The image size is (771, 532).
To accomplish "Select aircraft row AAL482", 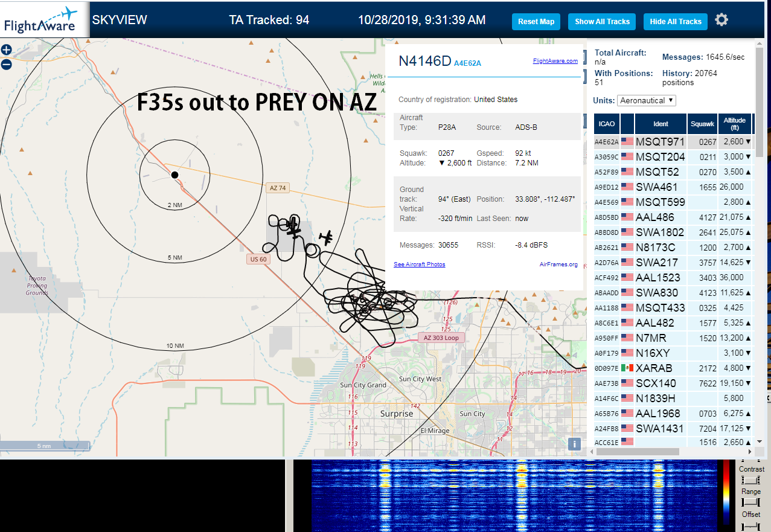I will pyautogui.click(x=673, y=323).
